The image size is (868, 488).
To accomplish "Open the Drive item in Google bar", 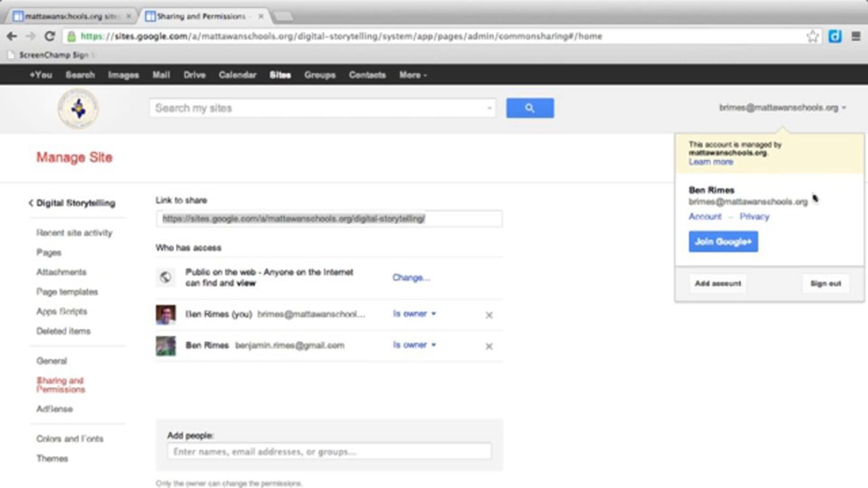I will click(195, 75).
